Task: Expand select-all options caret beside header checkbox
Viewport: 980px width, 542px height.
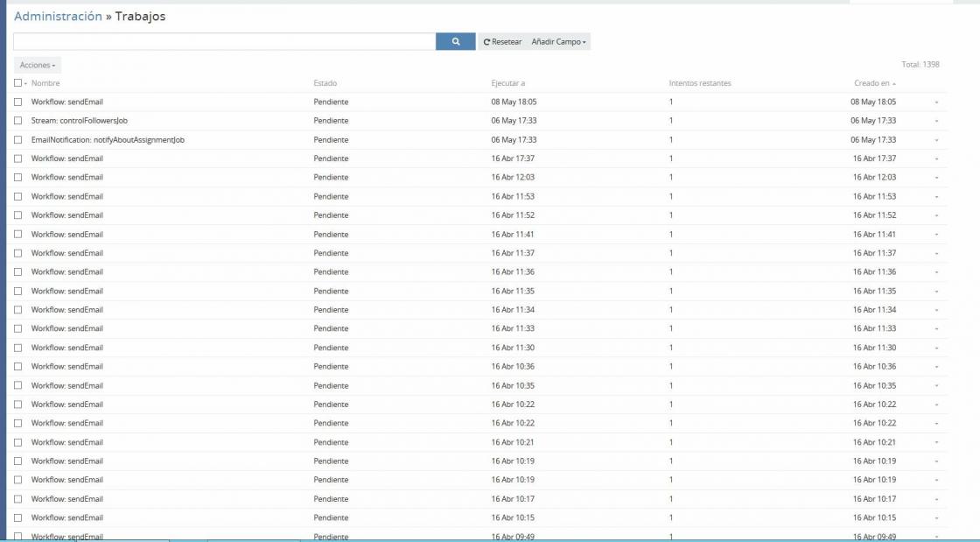Action: click(x=26, y=84)
